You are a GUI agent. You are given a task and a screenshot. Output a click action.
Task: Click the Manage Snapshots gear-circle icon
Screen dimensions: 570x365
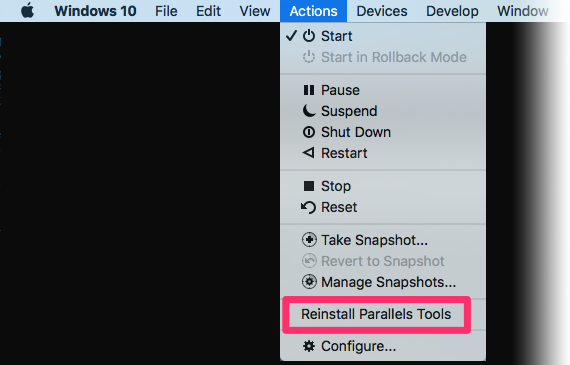point(309,282)
